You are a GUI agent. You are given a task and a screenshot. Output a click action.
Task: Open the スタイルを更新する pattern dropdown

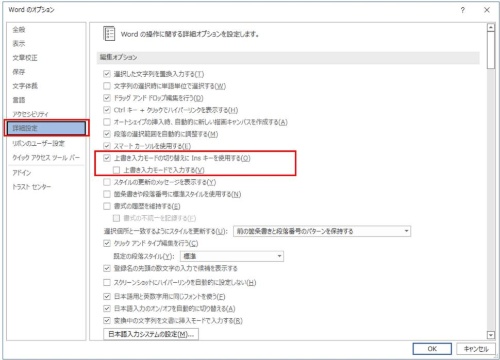point(322,231)
